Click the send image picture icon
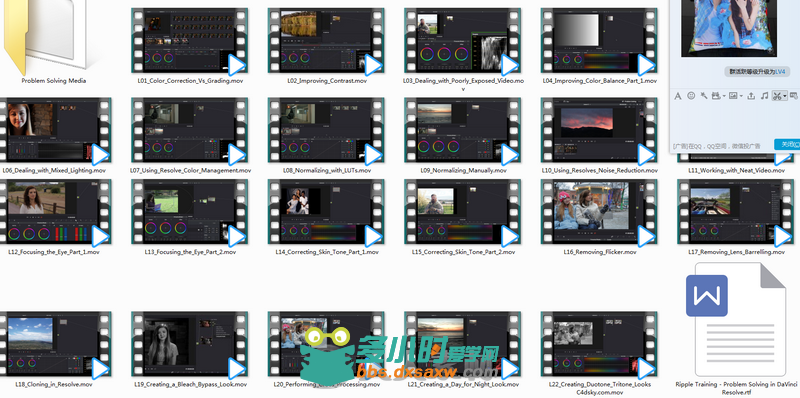 click(x=733, y=95)
